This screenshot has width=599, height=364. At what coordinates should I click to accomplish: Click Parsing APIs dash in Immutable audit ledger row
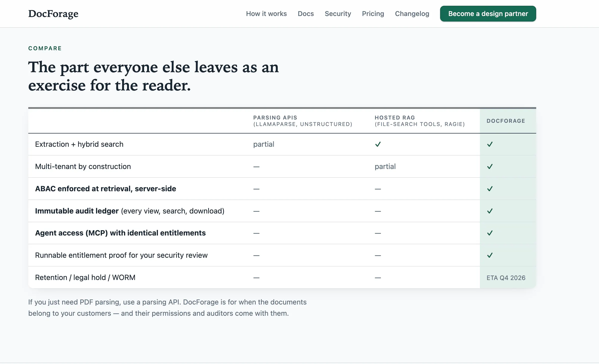click(x=256, y=211)
